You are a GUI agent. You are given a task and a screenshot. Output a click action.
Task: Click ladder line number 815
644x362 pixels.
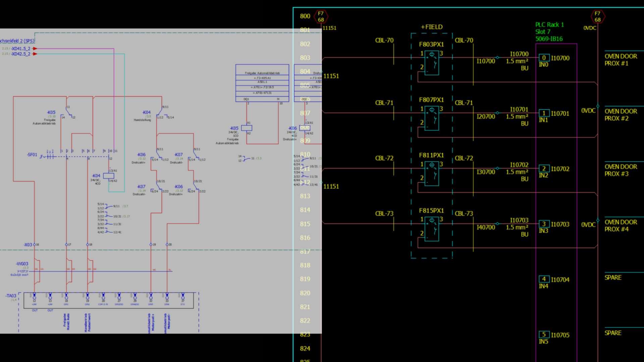click(x=305, y=224)
